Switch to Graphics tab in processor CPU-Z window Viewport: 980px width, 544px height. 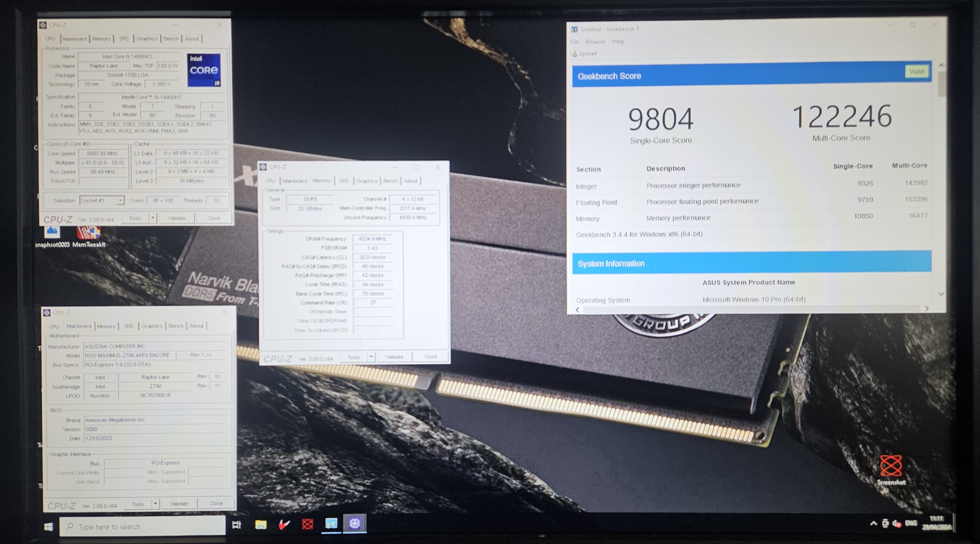point(147,39)
